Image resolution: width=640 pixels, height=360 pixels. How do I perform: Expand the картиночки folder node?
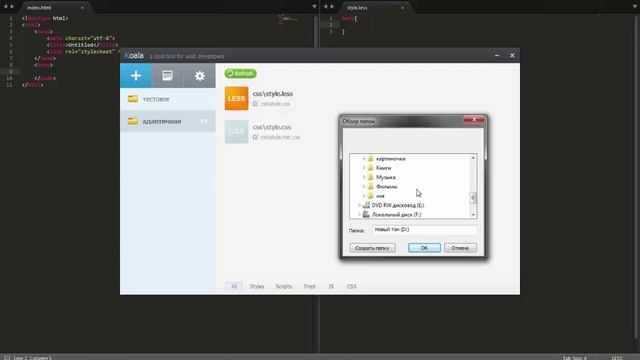point(364,158)
